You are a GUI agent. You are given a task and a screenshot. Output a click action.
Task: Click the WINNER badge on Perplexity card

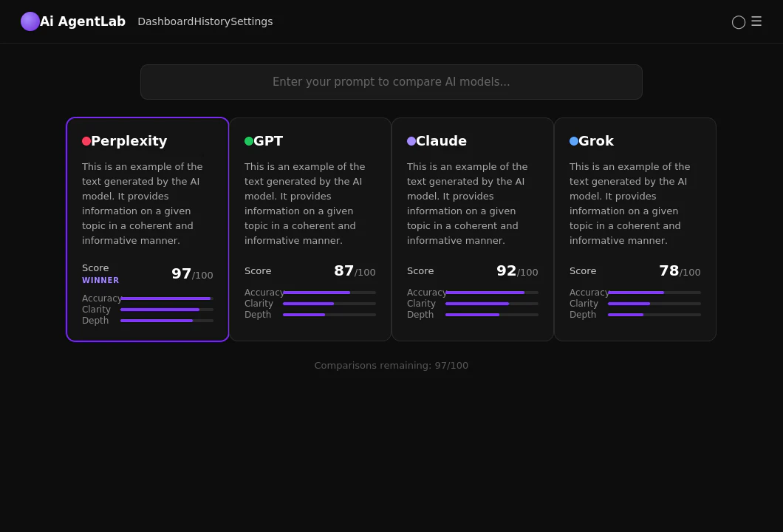pos(100,280)
